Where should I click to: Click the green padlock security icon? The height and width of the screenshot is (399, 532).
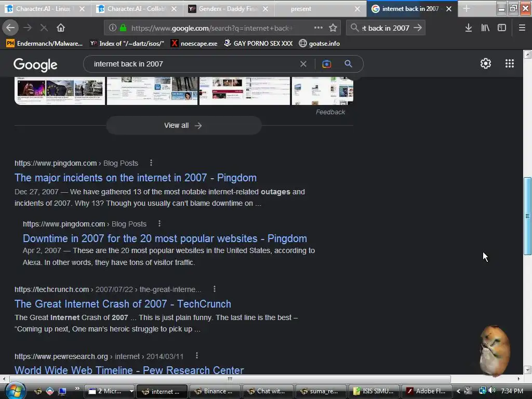click(x=123, y=28)
